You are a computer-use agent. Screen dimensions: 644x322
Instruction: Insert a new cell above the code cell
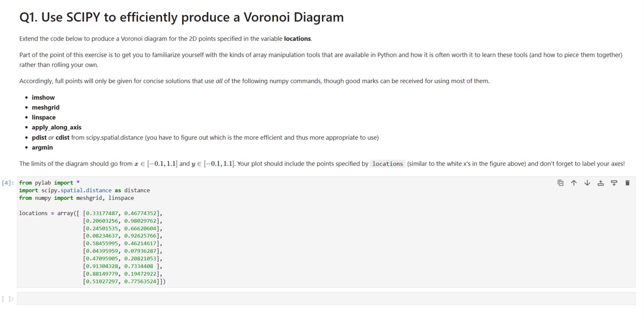pyautogui.click(x=601, y=183)
